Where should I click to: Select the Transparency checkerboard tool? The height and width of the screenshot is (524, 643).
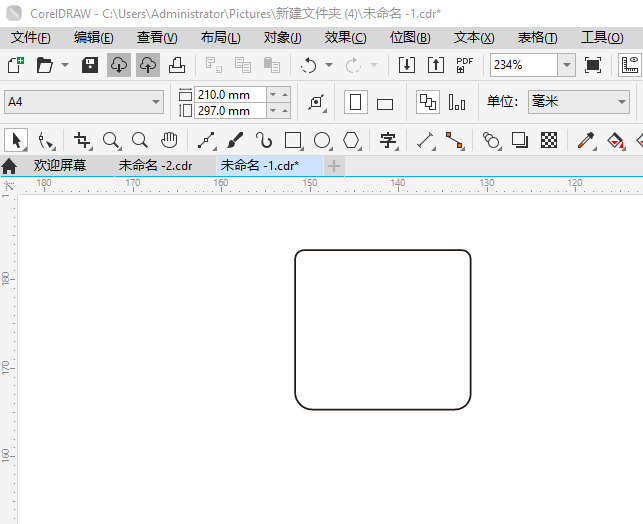click(549, 140)
